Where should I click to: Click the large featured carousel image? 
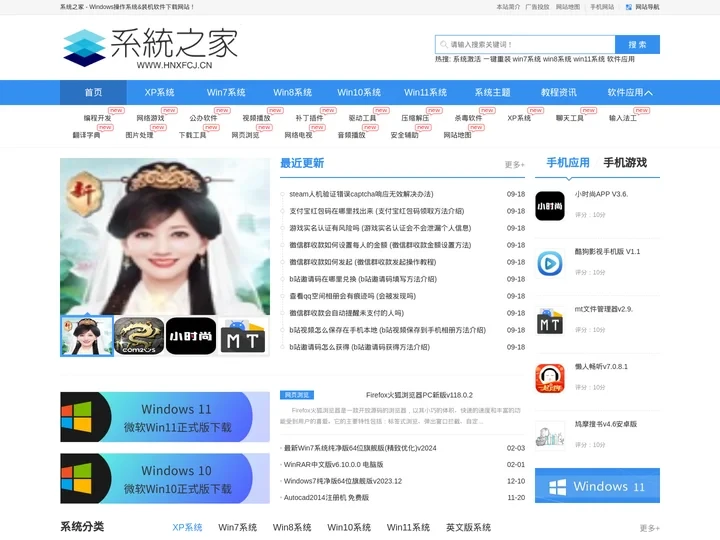(165, 236)
